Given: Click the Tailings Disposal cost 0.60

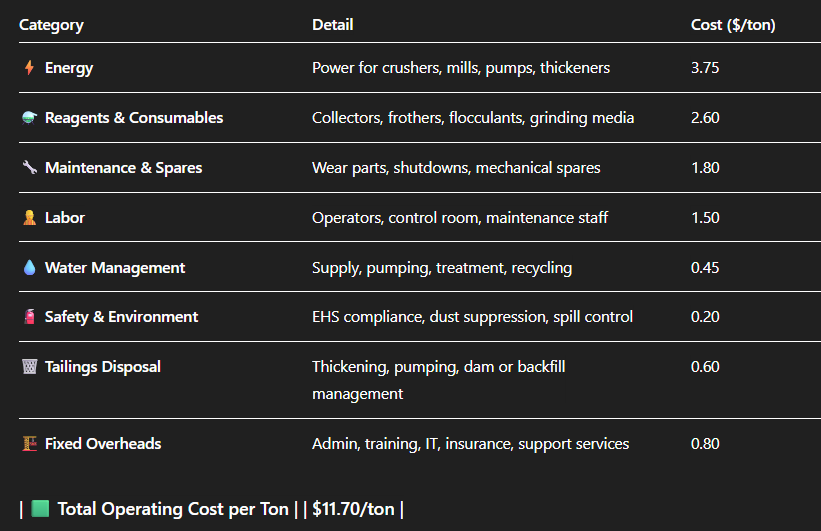Looking at the screenshot, I should (x=705, y=367).
